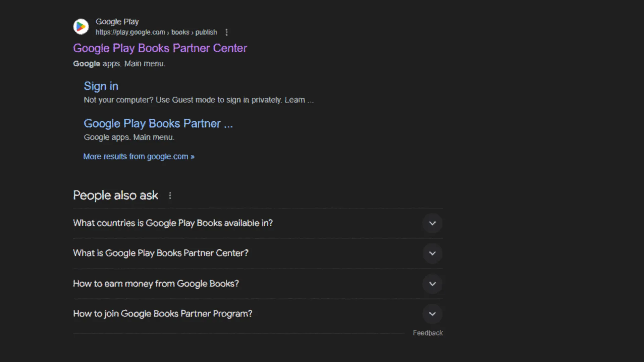Open the three-dot menu beside People also ask

[x=170, y=195]
